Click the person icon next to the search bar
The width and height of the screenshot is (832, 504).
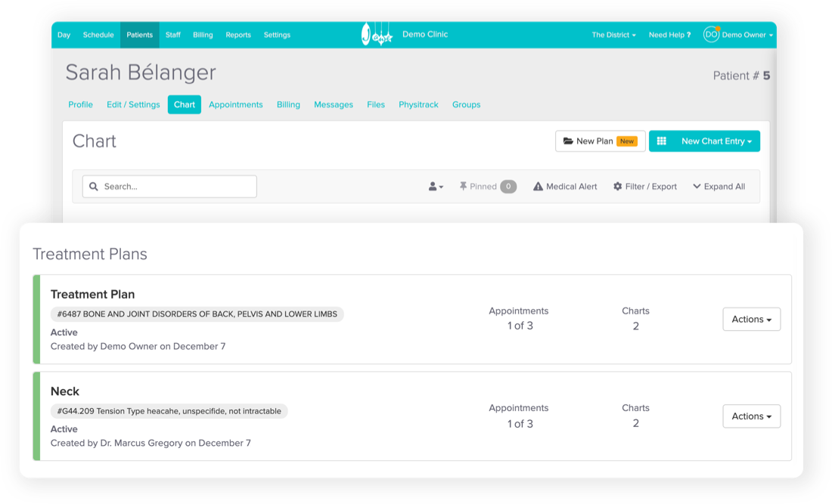[433, 186]
